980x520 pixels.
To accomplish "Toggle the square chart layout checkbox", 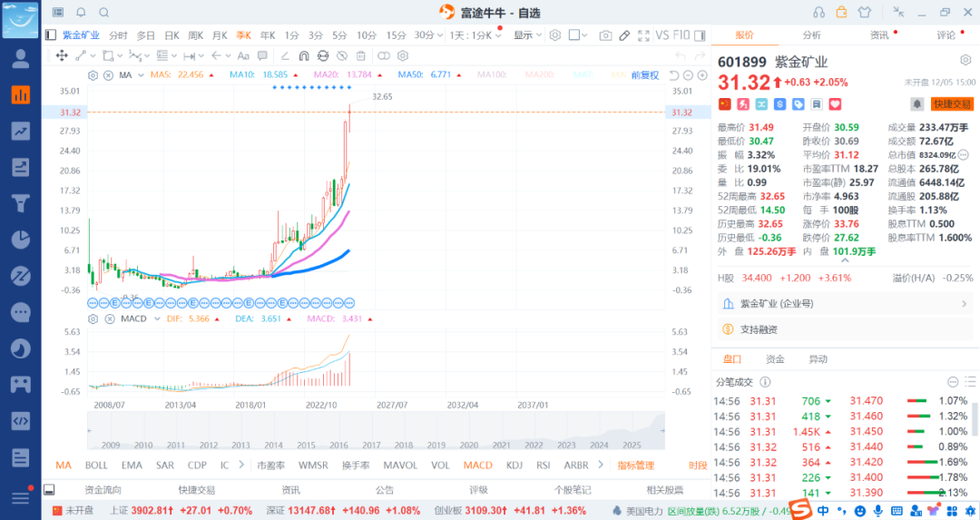I will tap(573, 35).
